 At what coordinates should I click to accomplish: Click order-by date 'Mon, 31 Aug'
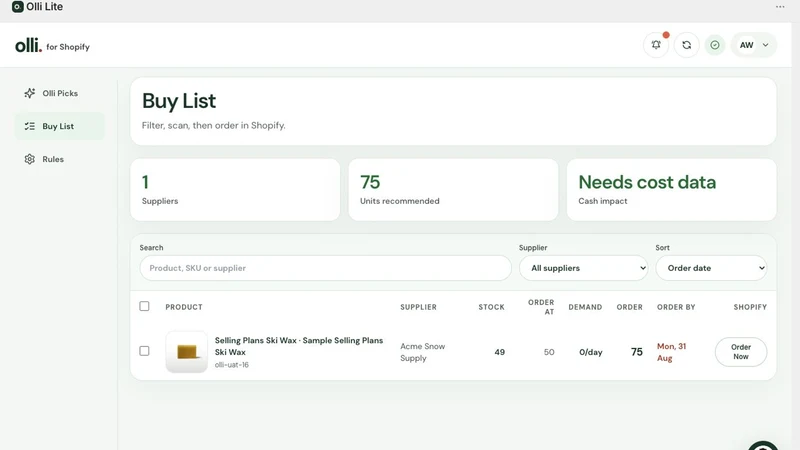(x=671, y=352)
